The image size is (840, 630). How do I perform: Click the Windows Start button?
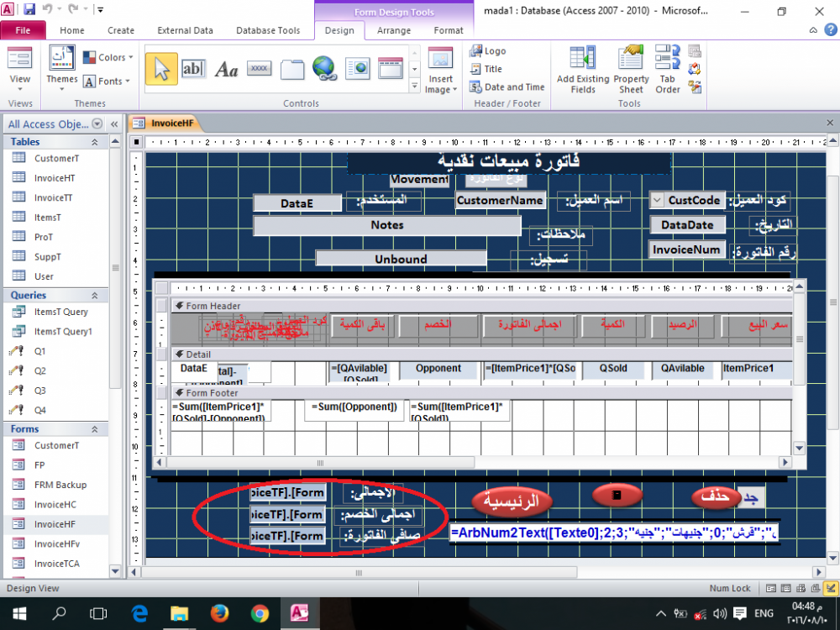(19, 614)
